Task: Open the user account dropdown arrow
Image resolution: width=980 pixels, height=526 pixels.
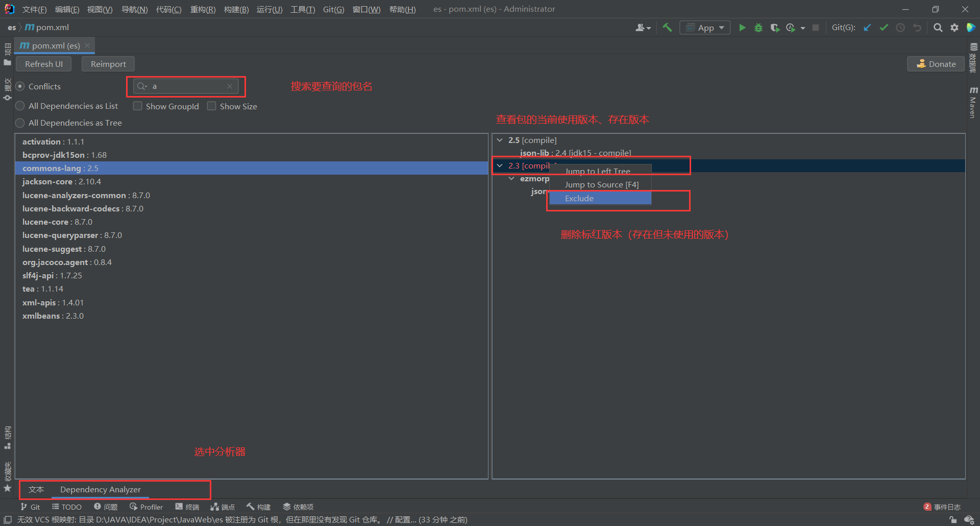Action: 649,28
